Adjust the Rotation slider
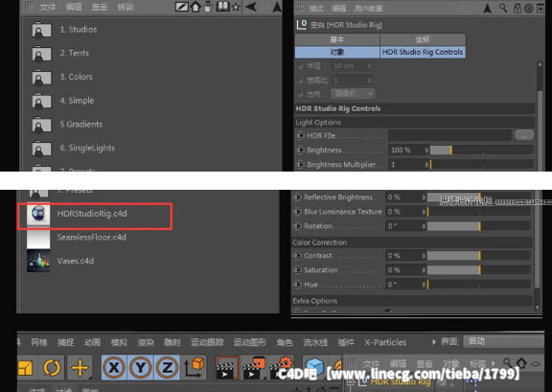The width and height of the screenshot is (552, 392). (479, 226)
